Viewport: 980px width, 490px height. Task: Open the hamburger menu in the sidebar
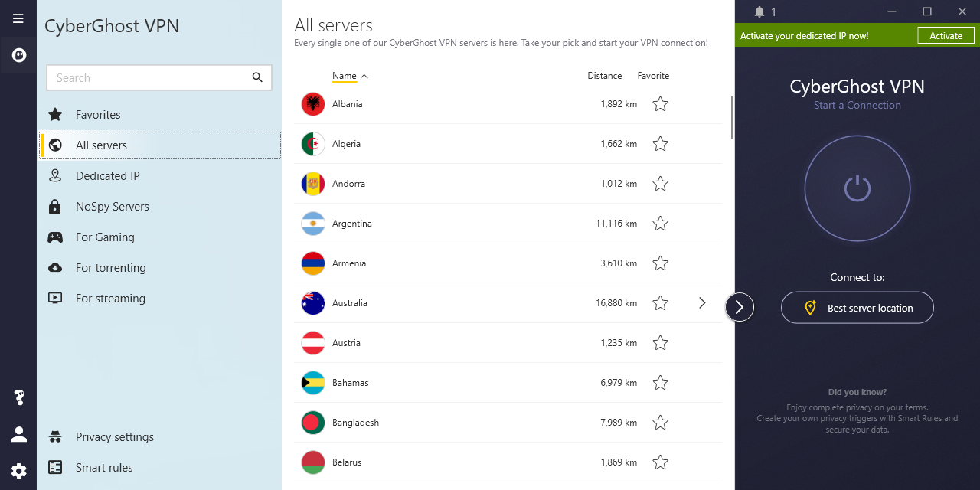[x=18, y=18]
